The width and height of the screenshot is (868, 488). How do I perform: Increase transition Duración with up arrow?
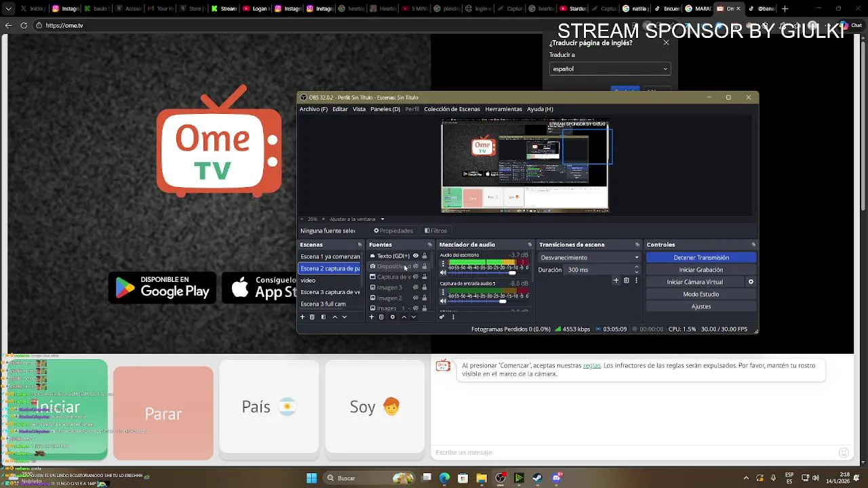[x=636, y=267]
